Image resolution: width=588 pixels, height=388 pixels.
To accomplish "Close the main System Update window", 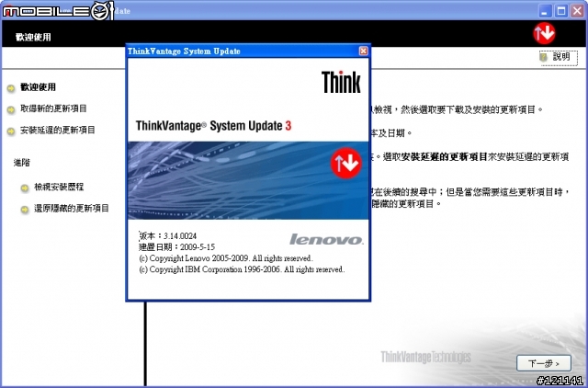I will 577,11.
